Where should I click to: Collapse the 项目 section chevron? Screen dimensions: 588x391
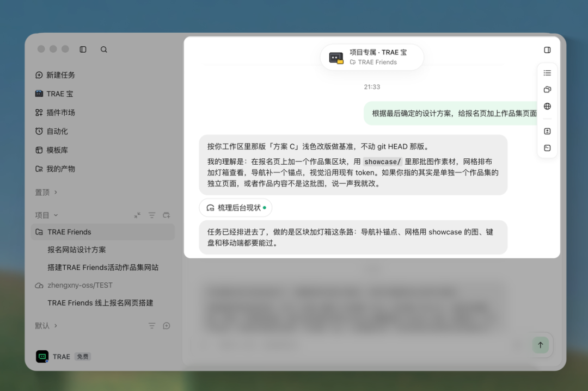click(x=56, y=215)
